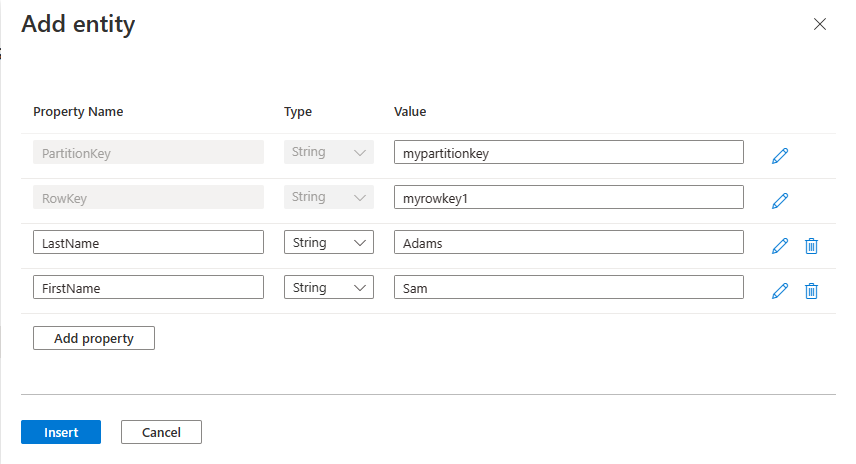Close the Add entity dialog
The image size is (856, 464).
tap(819, 24)
